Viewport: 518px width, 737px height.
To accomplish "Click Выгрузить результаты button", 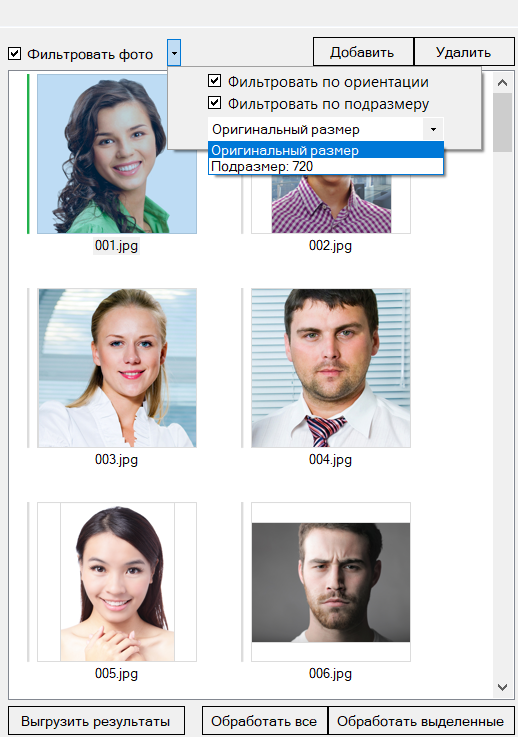I will [x=96, y=721].
